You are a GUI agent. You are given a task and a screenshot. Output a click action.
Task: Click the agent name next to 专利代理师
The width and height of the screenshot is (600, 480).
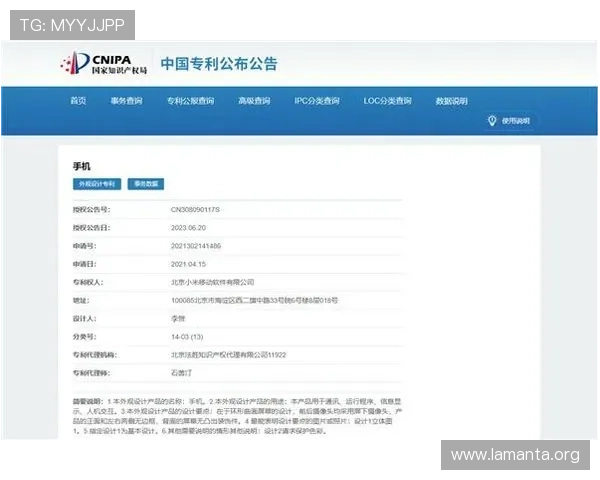[181, 373]
